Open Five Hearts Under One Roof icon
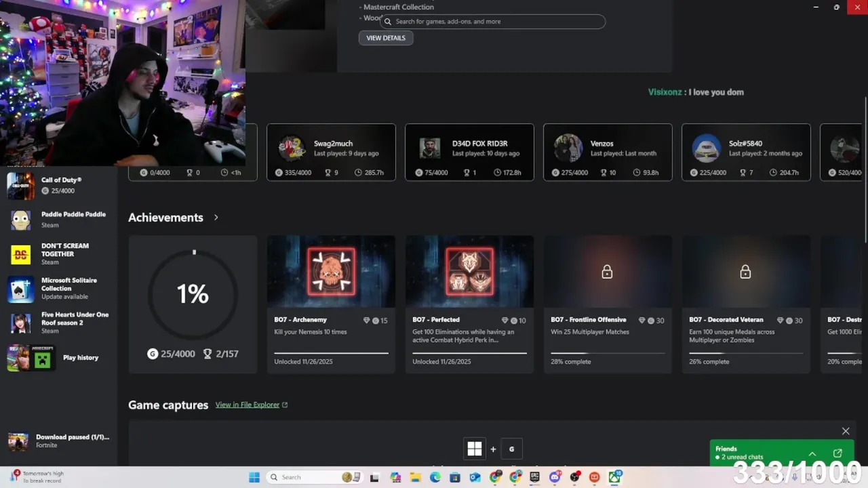Screen dimensions: 868x488 (x=20, y=323)
